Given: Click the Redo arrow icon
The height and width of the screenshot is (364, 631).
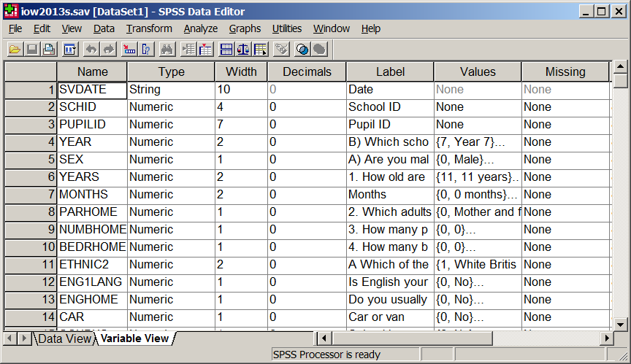Looking at the screenshot, I should click(108, 50).
